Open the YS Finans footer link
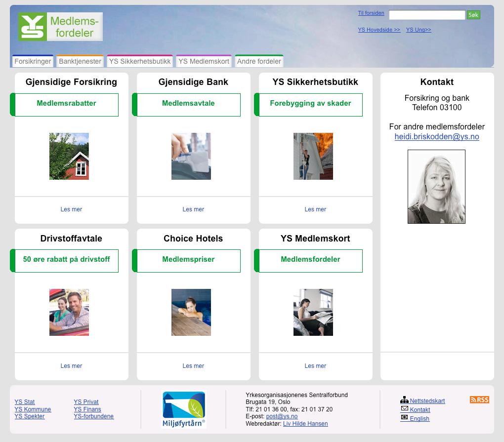 click(87, 409)
